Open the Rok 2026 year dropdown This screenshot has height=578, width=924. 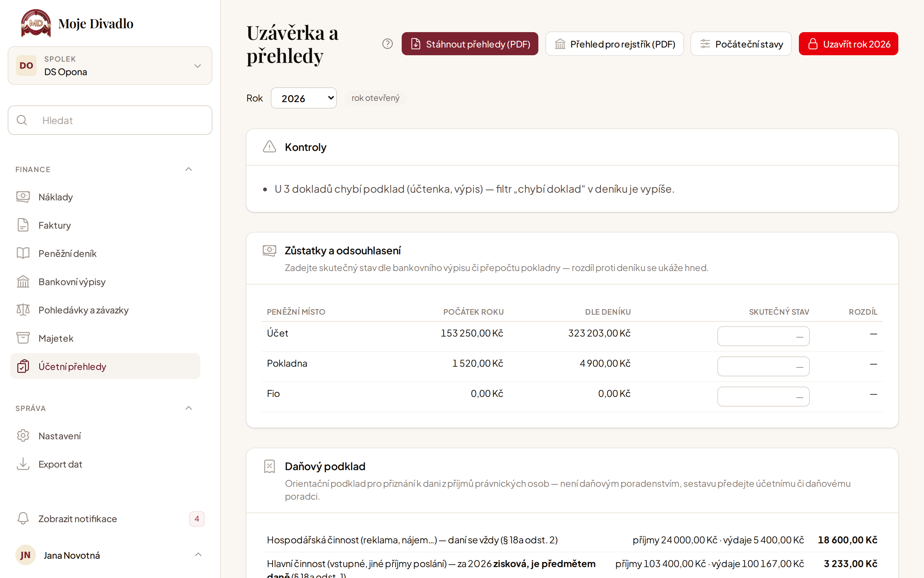(x=304, y=98)
